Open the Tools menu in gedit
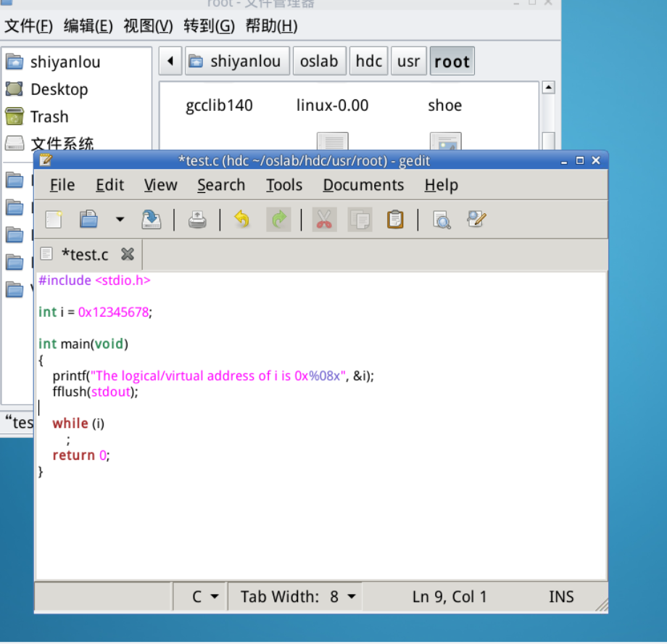667x644 pixels. pos(283,186)
